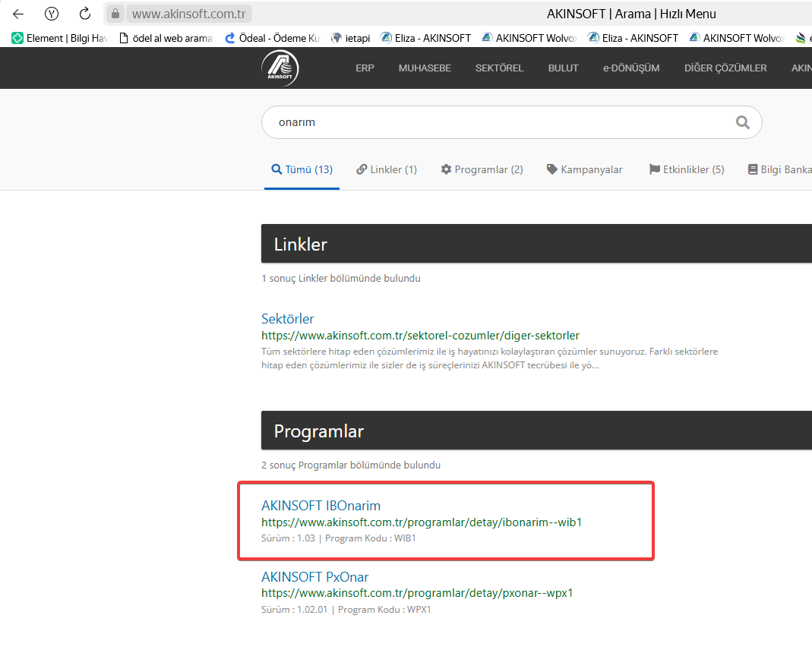The height and width of the screenshot is (650, 812).
Task: Click text 'Sürüm : 1.02.01 | Program Kodu : WPX1'
Action: pos(346,610)
